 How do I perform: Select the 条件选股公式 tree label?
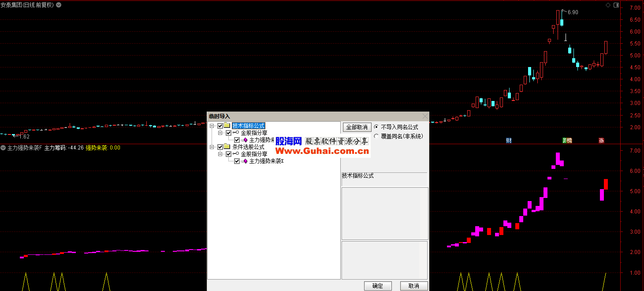point(248,147)
